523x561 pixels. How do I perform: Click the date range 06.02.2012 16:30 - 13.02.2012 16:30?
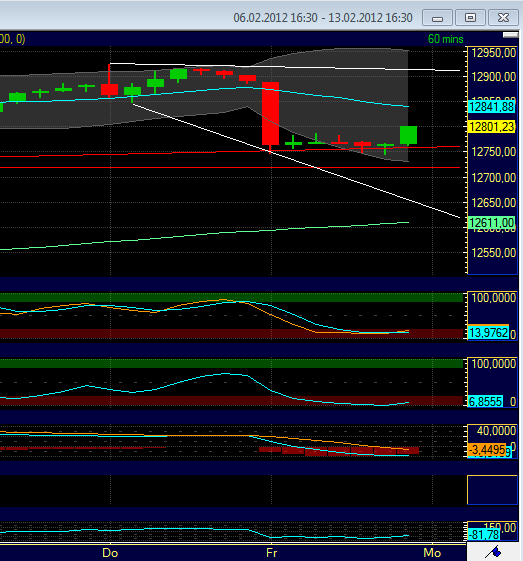coord(323,18)
